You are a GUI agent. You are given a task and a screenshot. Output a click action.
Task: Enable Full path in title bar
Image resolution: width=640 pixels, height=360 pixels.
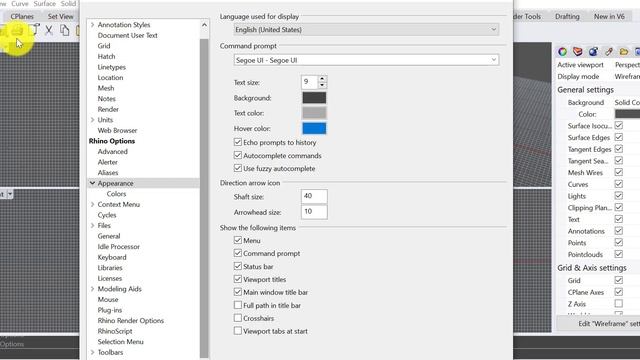tap(238, 305)
